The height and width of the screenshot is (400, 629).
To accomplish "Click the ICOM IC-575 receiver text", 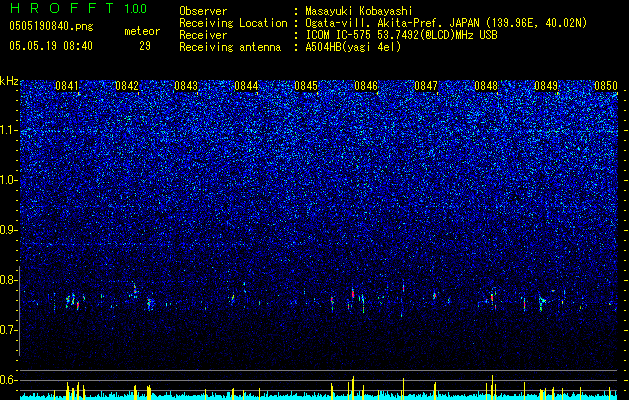I will click(401, 35).
